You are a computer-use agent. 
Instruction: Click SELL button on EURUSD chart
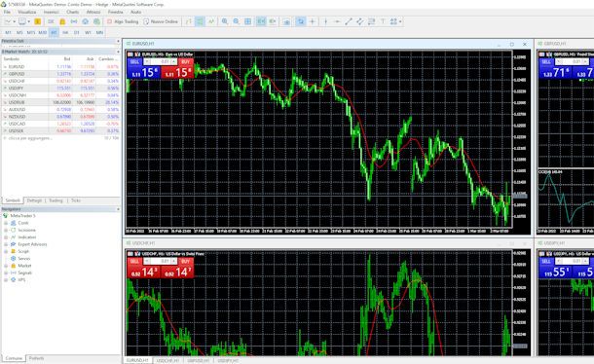134,61
